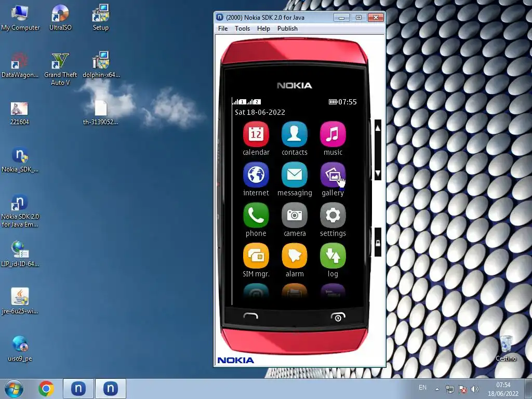
Task: Open the log app icon
Action: [x=332, y=256]
